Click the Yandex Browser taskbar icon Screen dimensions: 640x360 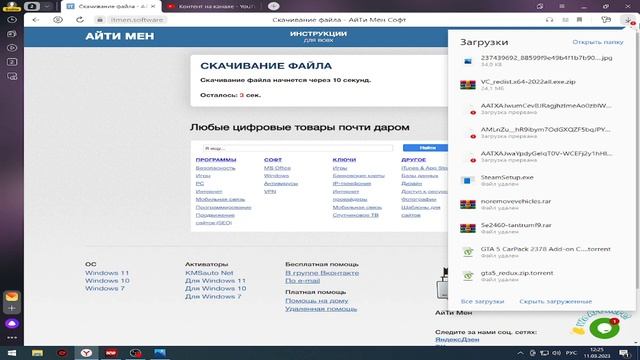point(86,353)
